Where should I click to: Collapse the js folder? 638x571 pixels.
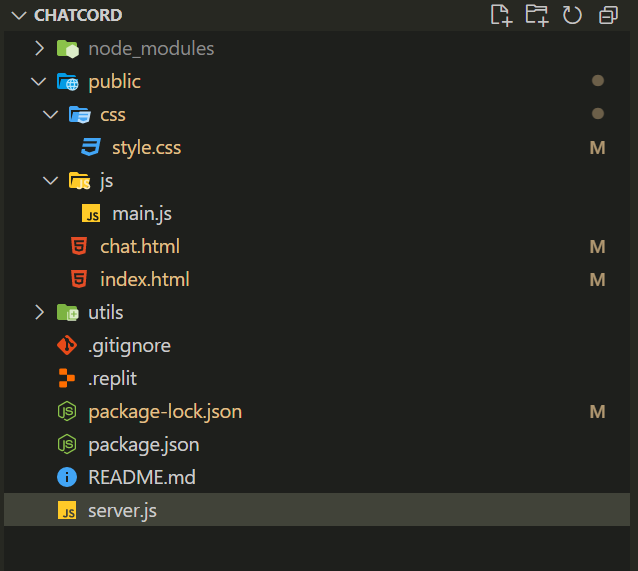coord(51,181)
